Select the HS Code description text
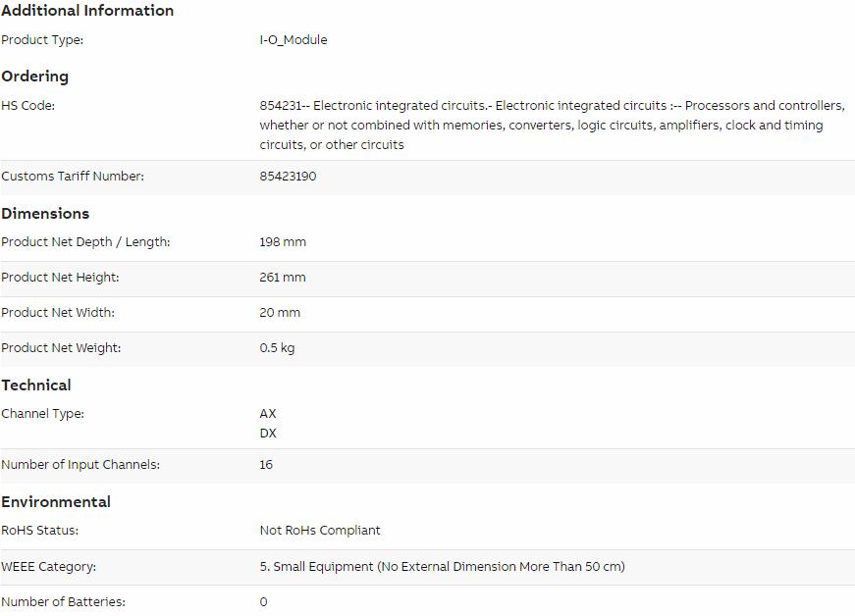The image size is (855, 616). (552, 125)
